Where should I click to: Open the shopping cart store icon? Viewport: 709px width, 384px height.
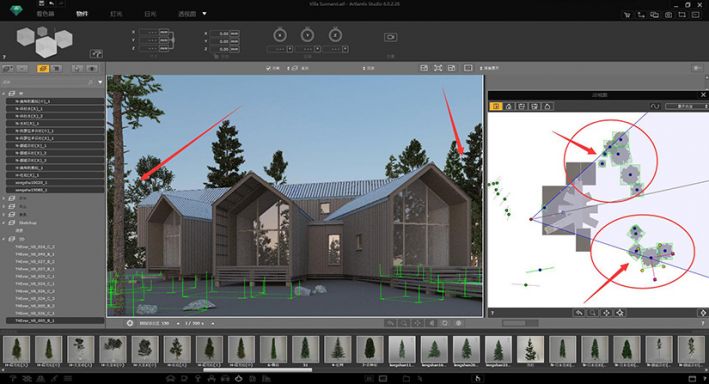[x=627, y=15]
